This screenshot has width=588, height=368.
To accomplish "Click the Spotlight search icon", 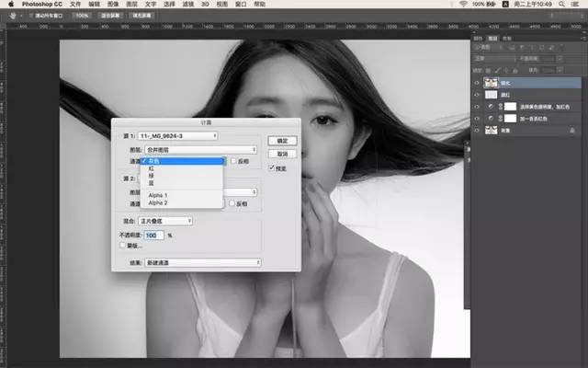I will (x=563, y=5).
